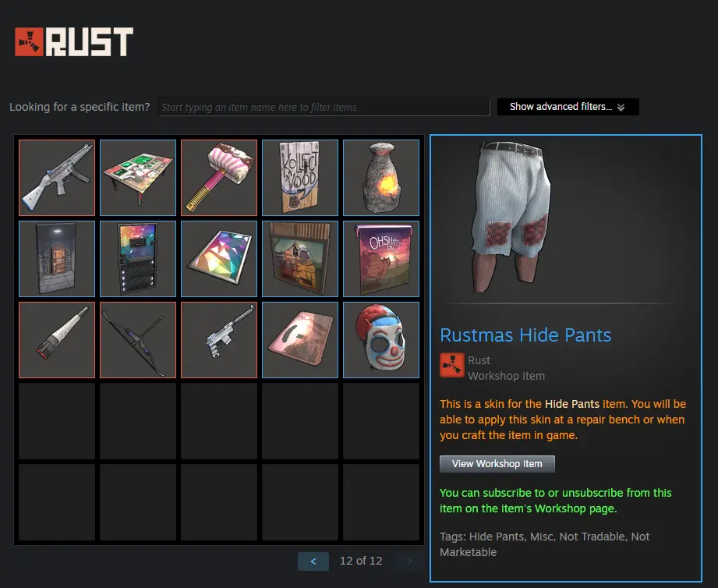Image resolution: width=718 pixels, height=588 pixels.
Task: Expand Show advanced filters dropdown
Action: tap(568, 107)
